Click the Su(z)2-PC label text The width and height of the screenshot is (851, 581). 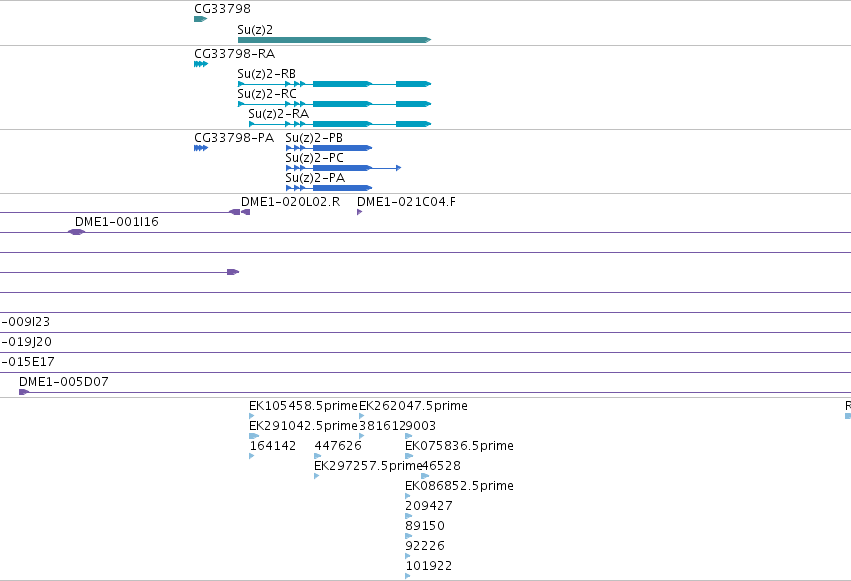click(315, 158)
